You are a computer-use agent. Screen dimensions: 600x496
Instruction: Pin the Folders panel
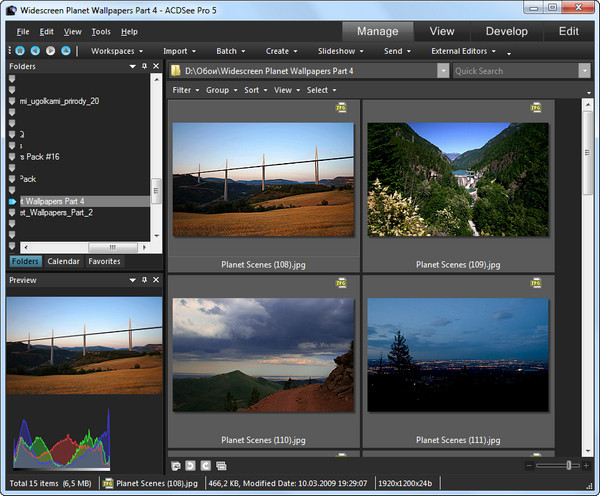[144, 66]
